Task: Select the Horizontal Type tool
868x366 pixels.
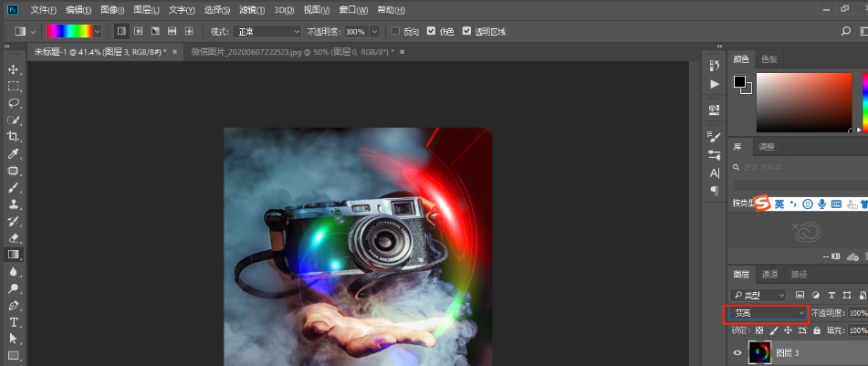Action: 14,322
